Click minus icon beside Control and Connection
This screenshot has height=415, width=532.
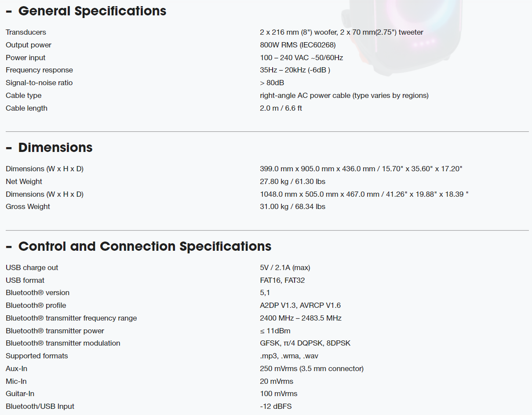[x=9, y=247]
